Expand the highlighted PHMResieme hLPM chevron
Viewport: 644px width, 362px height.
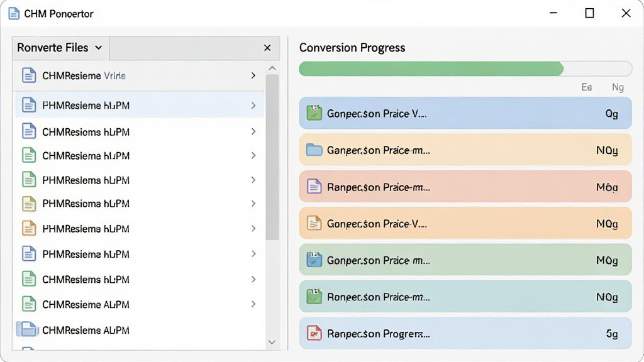coord(253,106)
